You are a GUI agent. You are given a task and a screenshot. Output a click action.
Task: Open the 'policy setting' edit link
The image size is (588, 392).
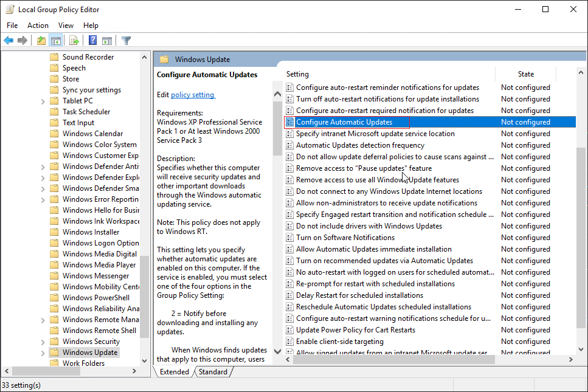click(193, 95)
